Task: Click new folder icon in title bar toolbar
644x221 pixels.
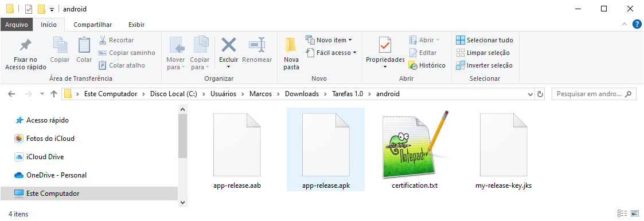Action: point(41,9)
